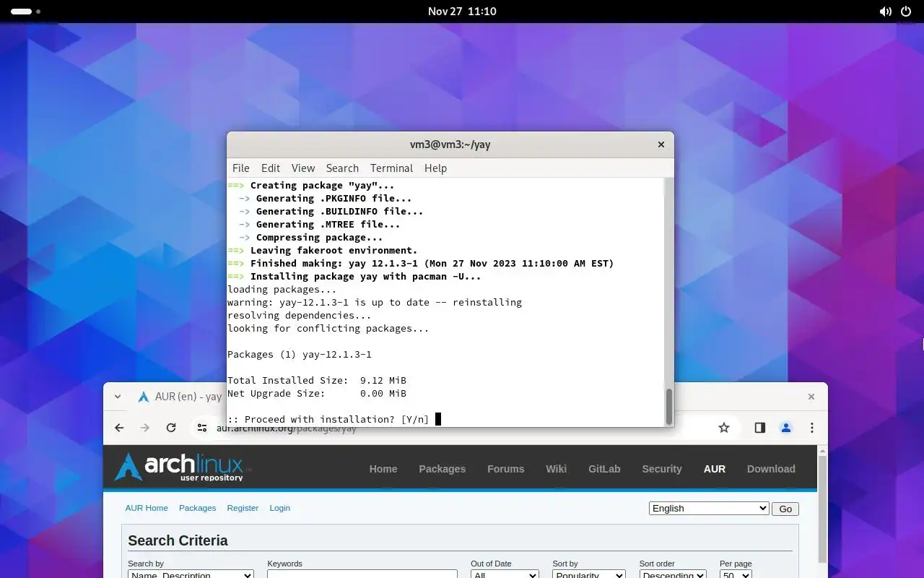Open the Forums link
This screenshot has height=578, width=924.
tap(505, 469)
